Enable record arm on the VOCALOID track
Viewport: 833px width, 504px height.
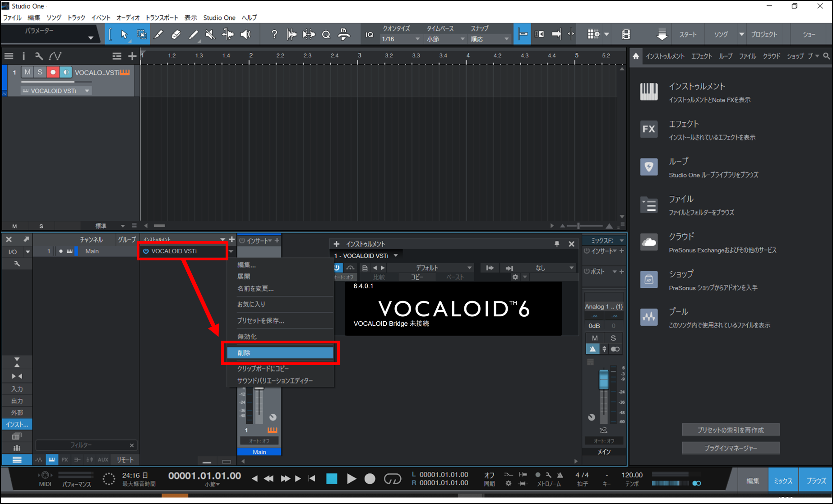pos(53,72)
